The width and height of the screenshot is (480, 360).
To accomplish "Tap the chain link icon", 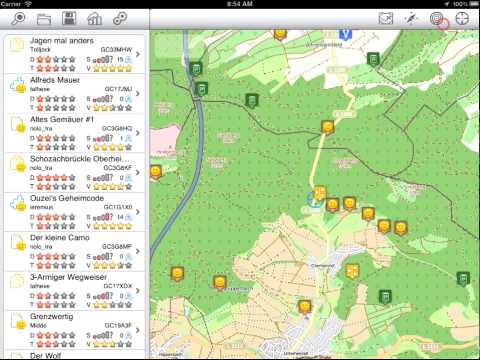I will [120, 19].
